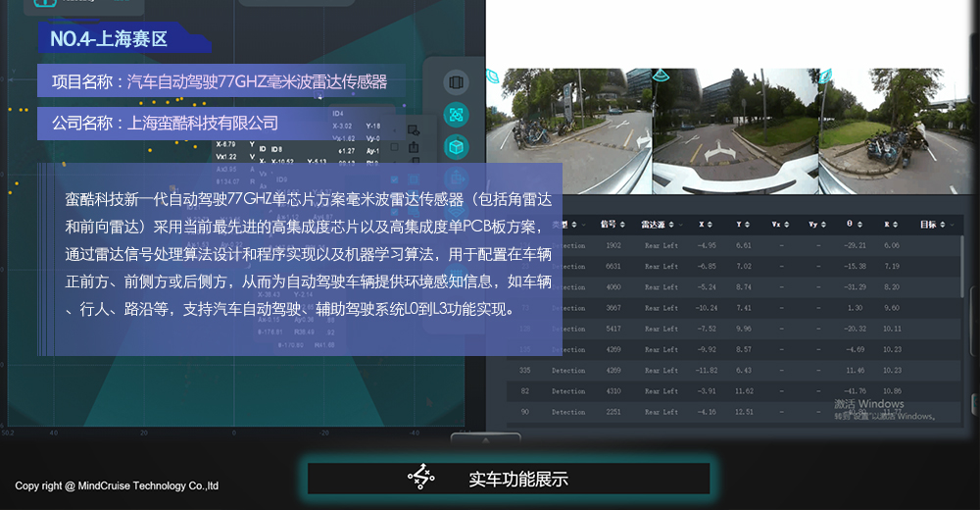
Task: Click the small view-with-eye icon
Action: (x=414, y=130)
